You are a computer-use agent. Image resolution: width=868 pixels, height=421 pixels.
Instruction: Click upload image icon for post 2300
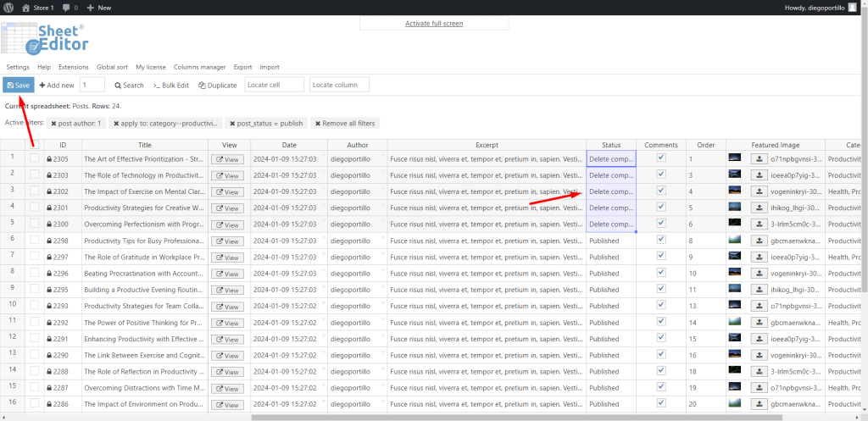[x=759, y=224]
